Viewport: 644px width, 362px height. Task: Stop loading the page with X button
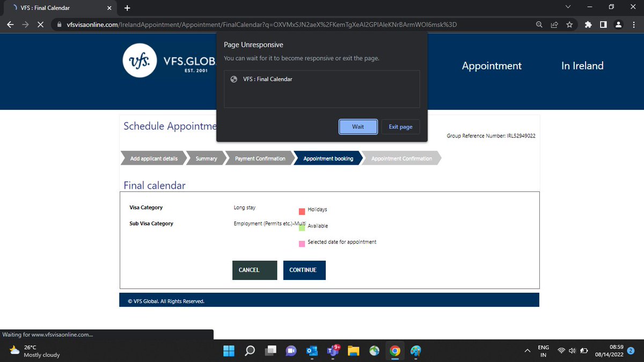(x=41, y=25)
